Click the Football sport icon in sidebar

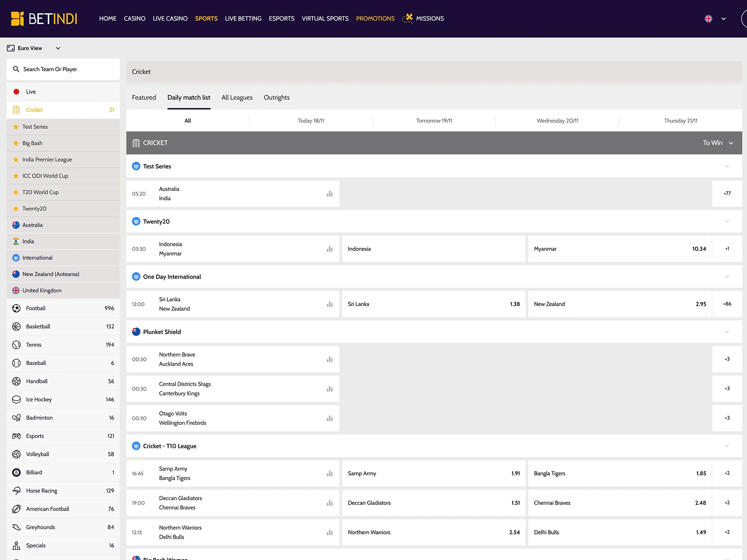[16, 308]
